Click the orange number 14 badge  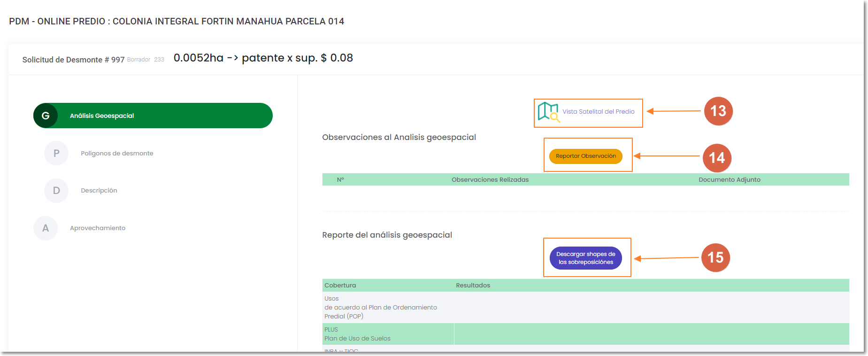point(716,158)
